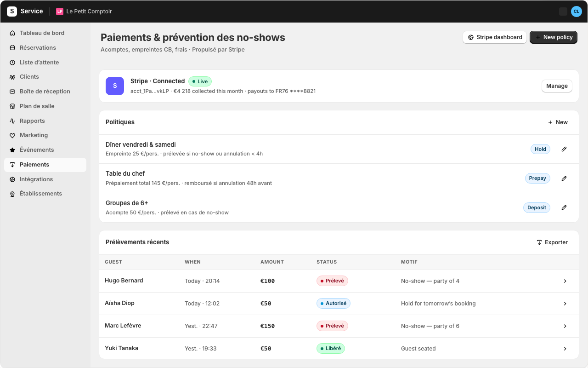The height and width of the screenshot is (368, 588).
Task: Click the dark square icon beside avatar
Action: tap(563, 11)
